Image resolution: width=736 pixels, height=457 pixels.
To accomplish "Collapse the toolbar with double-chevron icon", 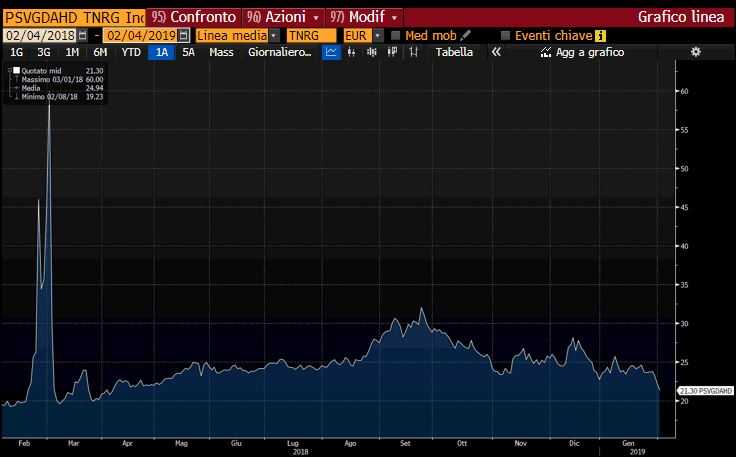I will pos(496,52).
